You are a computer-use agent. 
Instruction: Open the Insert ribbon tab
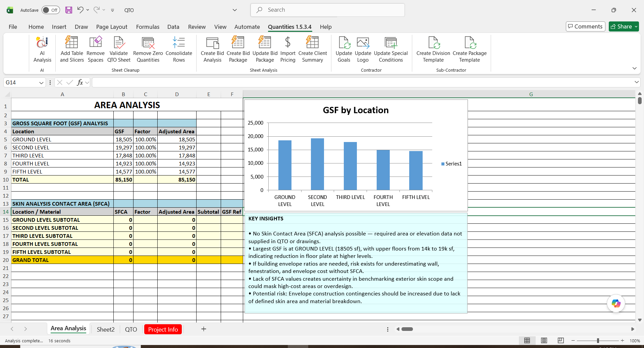click(59, 27)
